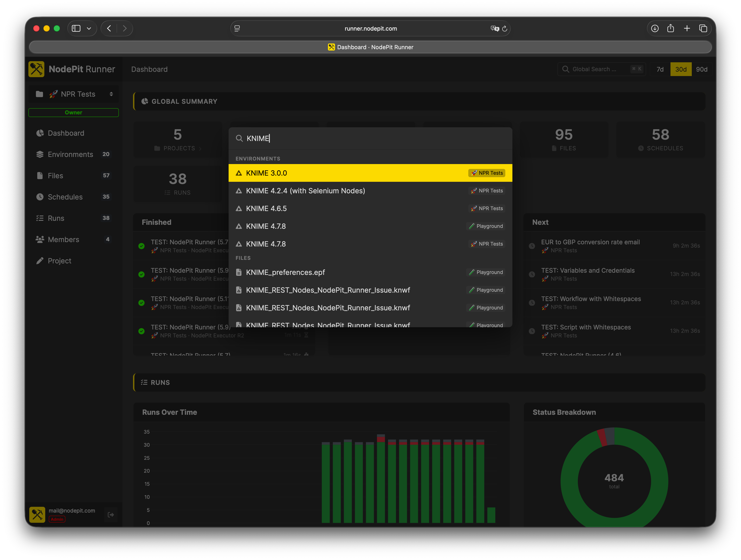
Task: Click the Playground tag on KNIME_preferences.epf
Action: (486, 272)
